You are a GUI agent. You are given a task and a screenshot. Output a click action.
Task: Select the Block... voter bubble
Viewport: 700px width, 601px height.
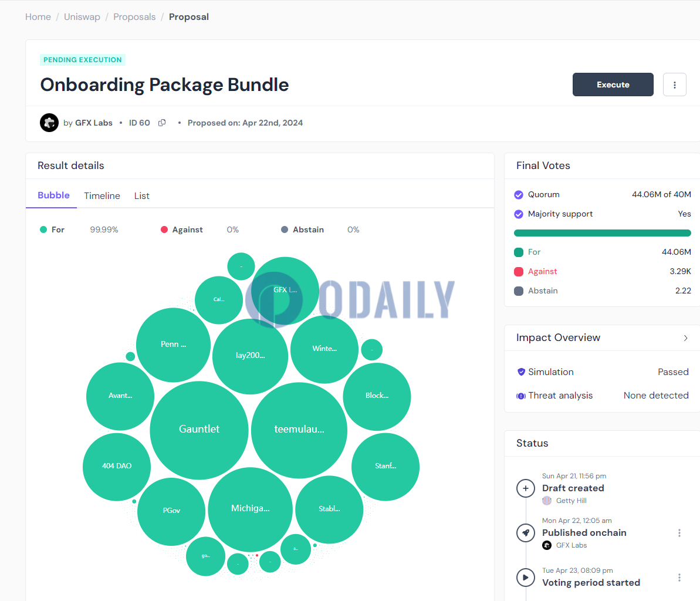(377, 397)
